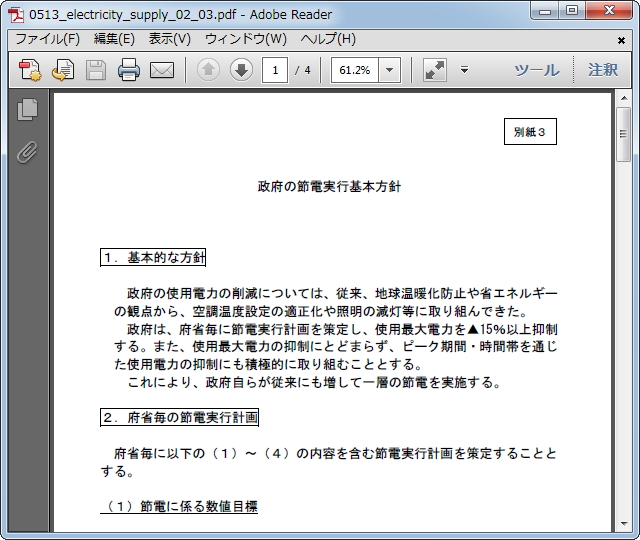This screenshot has width=640, height=540.
Task: Minimize the Adobe Reader window
Action: (x=545, y=11)
